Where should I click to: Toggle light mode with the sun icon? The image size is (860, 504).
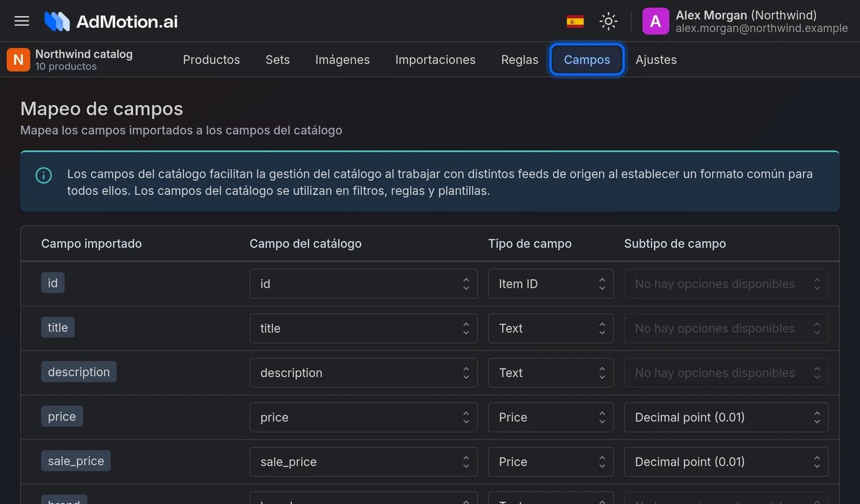(x=608, y=21)
